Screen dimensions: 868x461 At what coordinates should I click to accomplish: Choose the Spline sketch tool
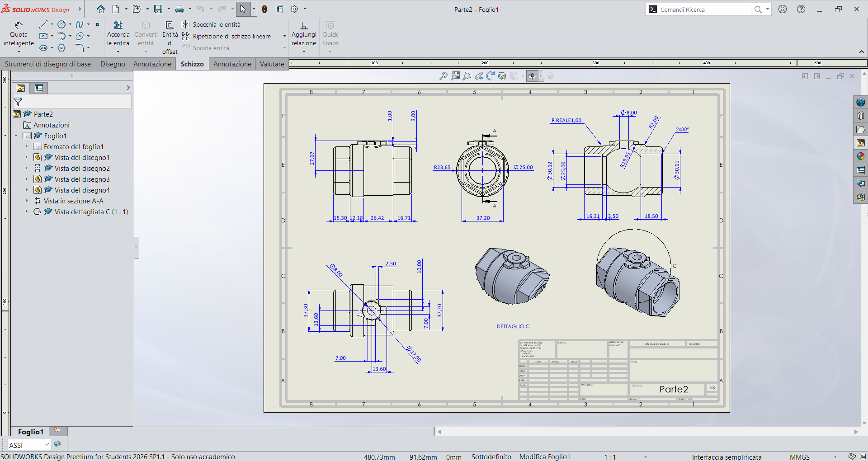click(80, 24)
